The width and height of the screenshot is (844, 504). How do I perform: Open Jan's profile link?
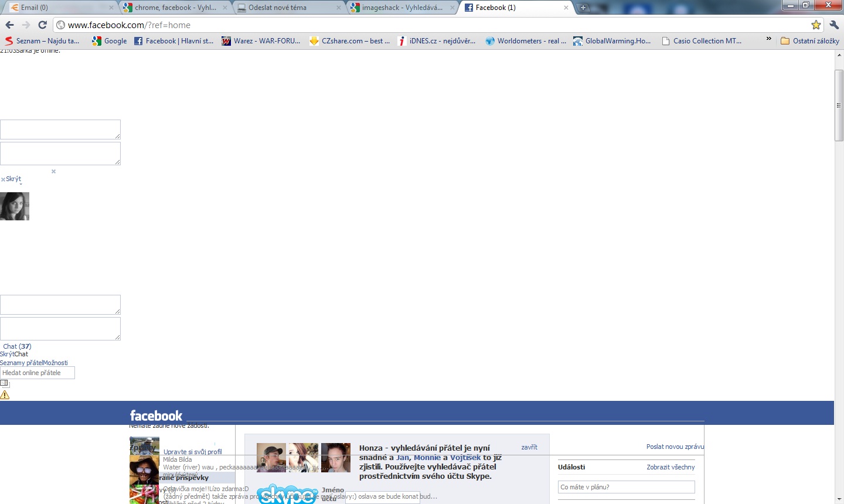tap(403, 457)
